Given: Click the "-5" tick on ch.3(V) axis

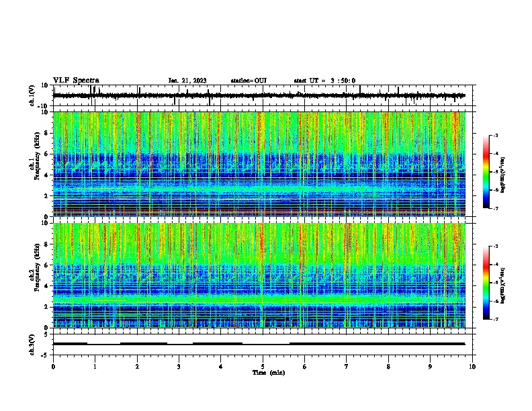Looking at the screenshot, I should coord(46,355).
